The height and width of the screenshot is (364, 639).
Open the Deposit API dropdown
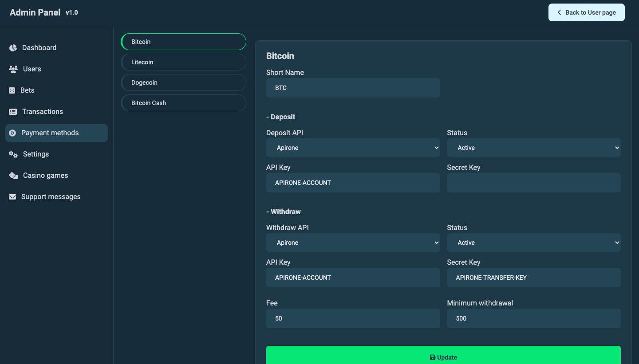[353, 148]
